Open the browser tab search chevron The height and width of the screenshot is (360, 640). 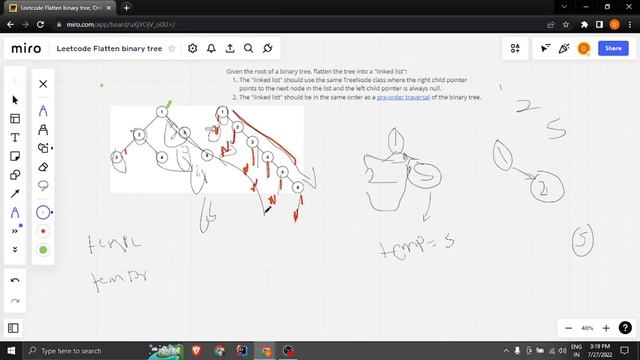[x=564, y=7]
